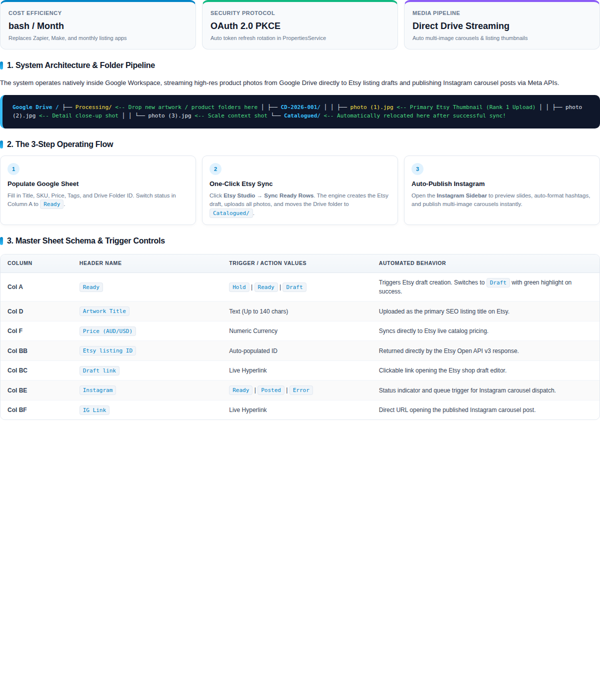Click "Google Drive /" in the code block
This screenshot has width=600, height=700.
pos(35,107)
